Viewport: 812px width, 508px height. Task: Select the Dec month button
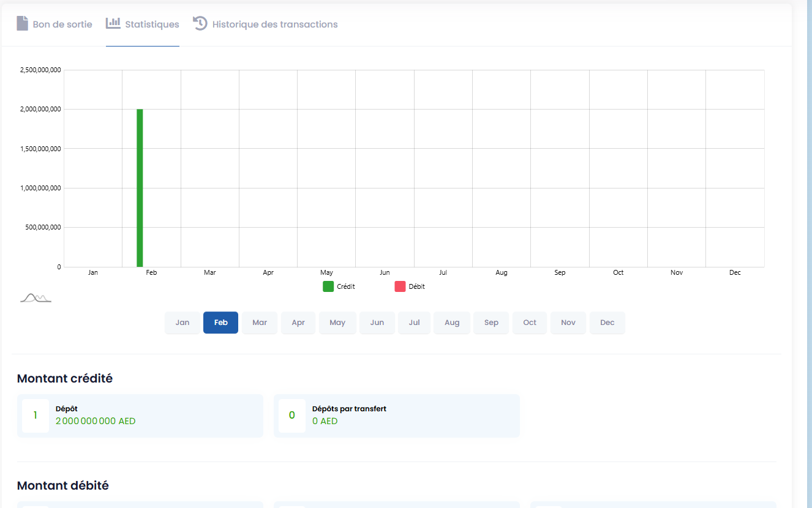coord(607,323)
